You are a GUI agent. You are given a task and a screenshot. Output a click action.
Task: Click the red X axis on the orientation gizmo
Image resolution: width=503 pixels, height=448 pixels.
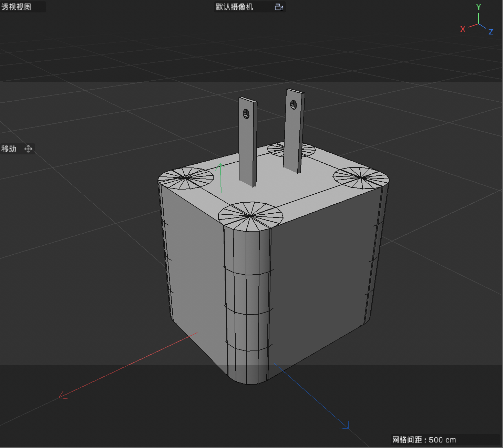tap(463, 29)
